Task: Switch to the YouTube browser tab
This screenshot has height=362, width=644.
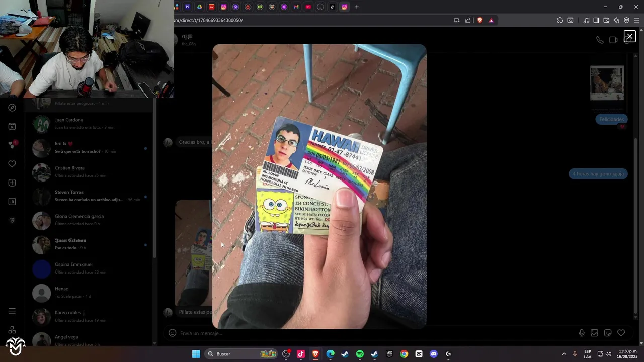Action: point(308,7)
